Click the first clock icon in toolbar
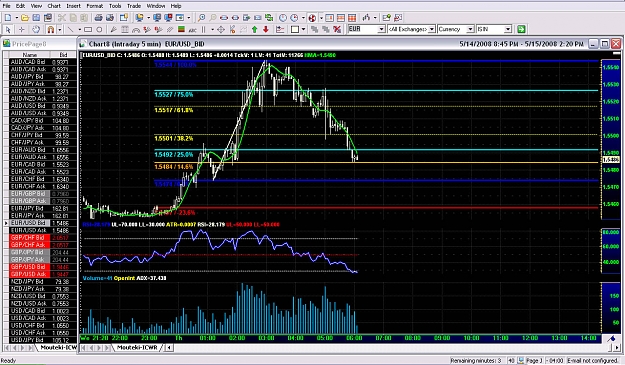The width and height of the screenshot is (625, 365). 283,18
